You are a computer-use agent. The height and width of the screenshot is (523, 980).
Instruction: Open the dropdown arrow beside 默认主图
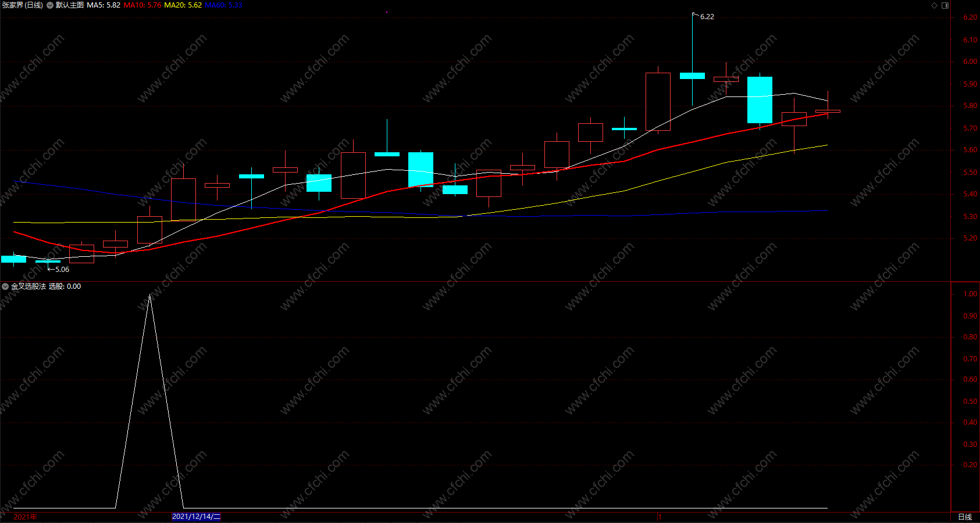point(50,5)
